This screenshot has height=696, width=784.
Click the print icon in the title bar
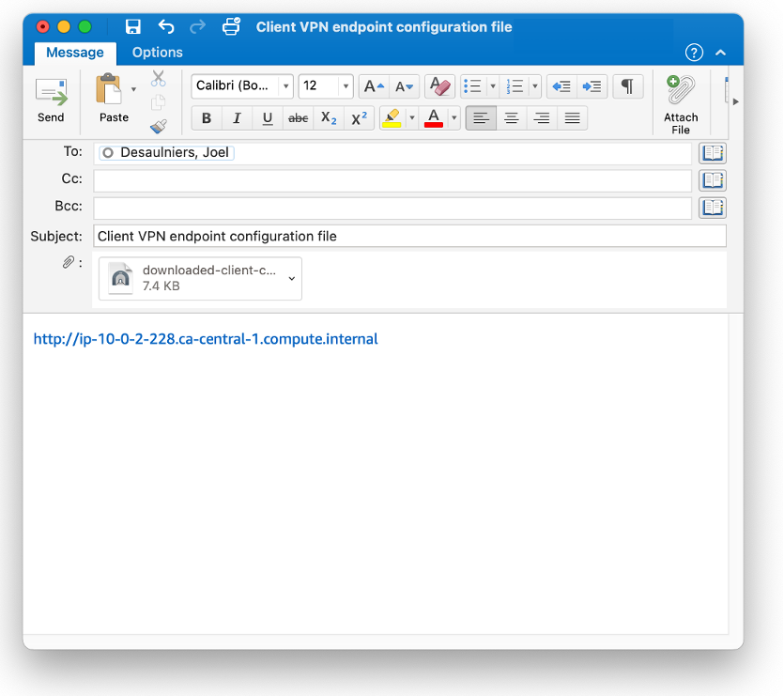click(230, 26)
